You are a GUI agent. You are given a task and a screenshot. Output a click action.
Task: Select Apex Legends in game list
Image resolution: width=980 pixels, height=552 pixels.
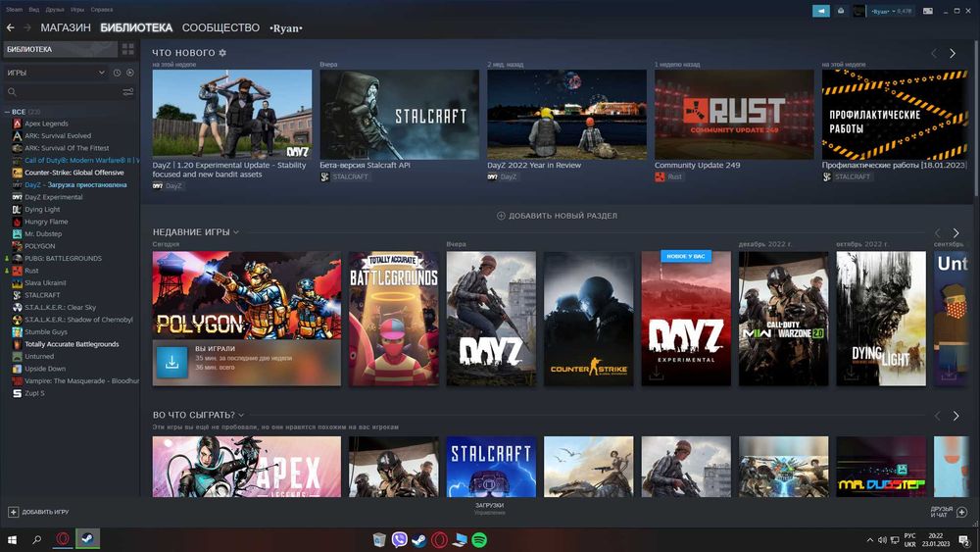pos(46,124)
